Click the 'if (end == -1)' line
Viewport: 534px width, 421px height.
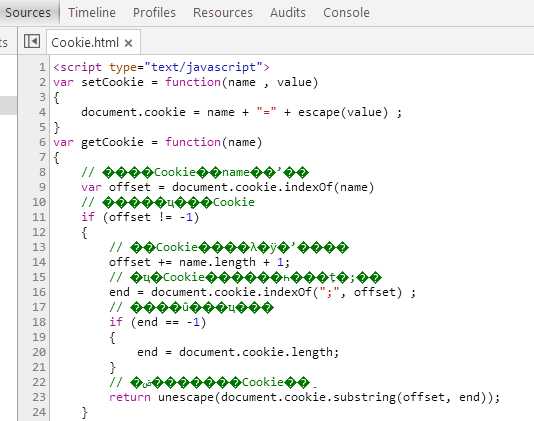tap(158, 322)
